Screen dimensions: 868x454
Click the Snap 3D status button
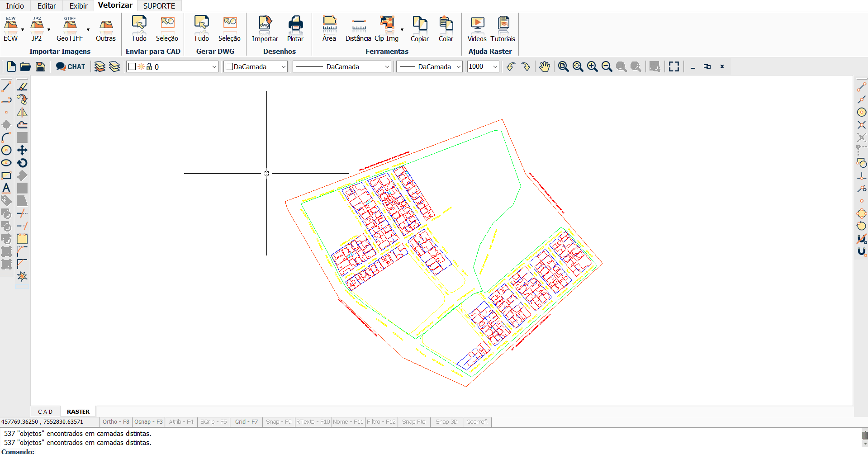(x=446, y=422)
